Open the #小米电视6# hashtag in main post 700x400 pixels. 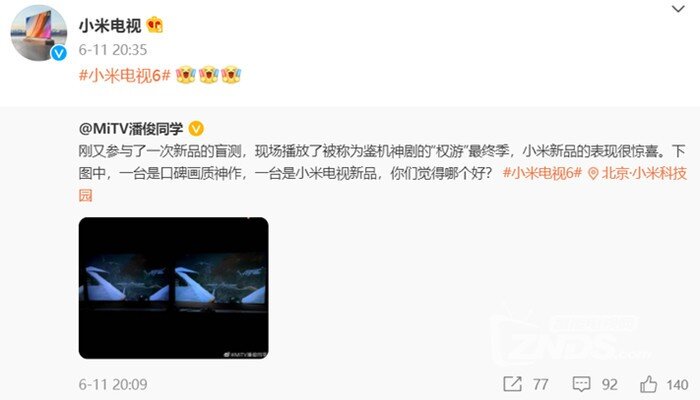pyautogui.click(x=125, y=75)
